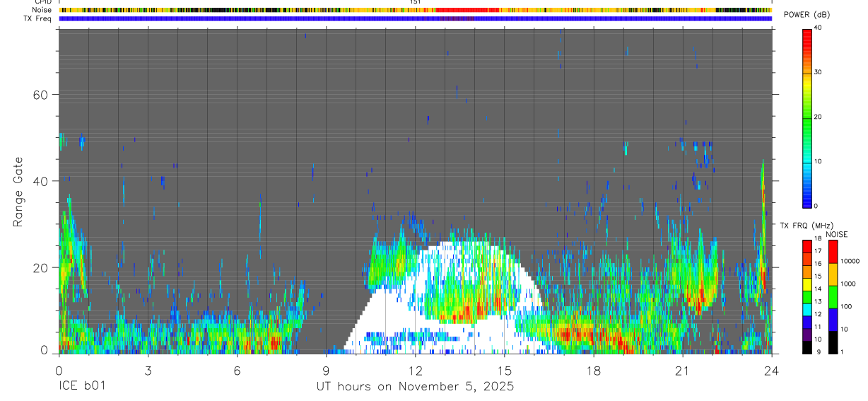
Task: Click the blue TX Freq strip
Action: pyautogui.click(x=415, y=18)
